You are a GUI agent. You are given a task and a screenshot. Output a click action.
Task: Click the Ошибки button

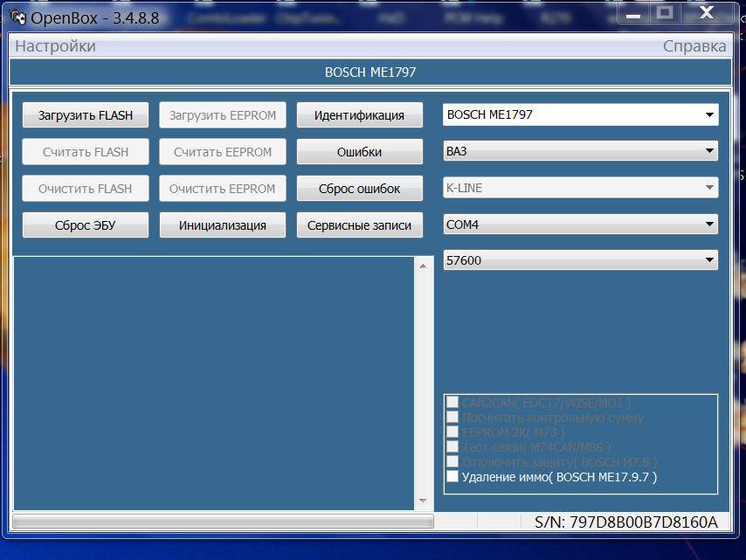tap(359, 152)
